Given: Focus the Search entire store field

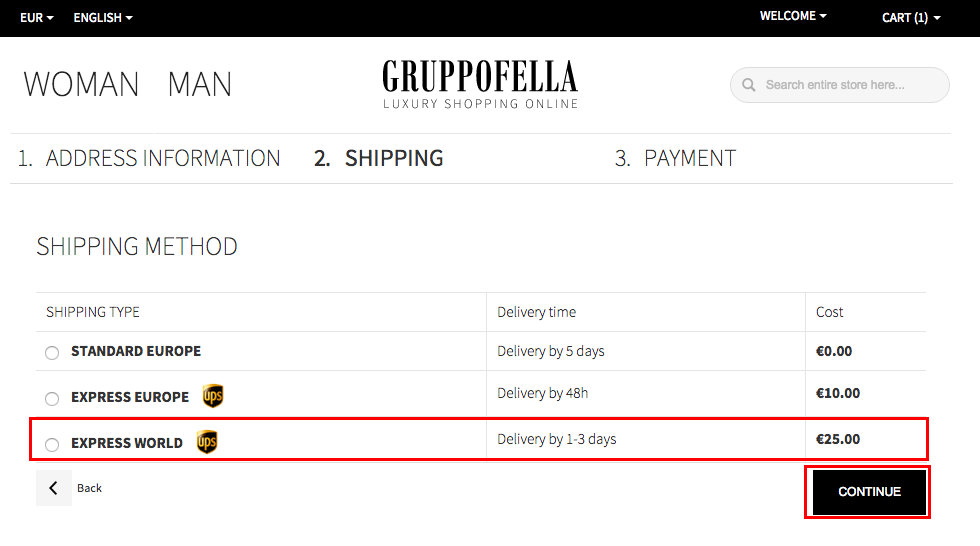Looking at the screenshot, I should [x=839, y=85].
